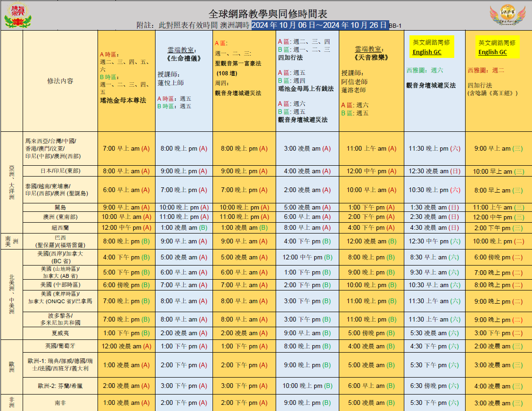
Task: Select the 夏威夷 row label
Action: (60, 333)
